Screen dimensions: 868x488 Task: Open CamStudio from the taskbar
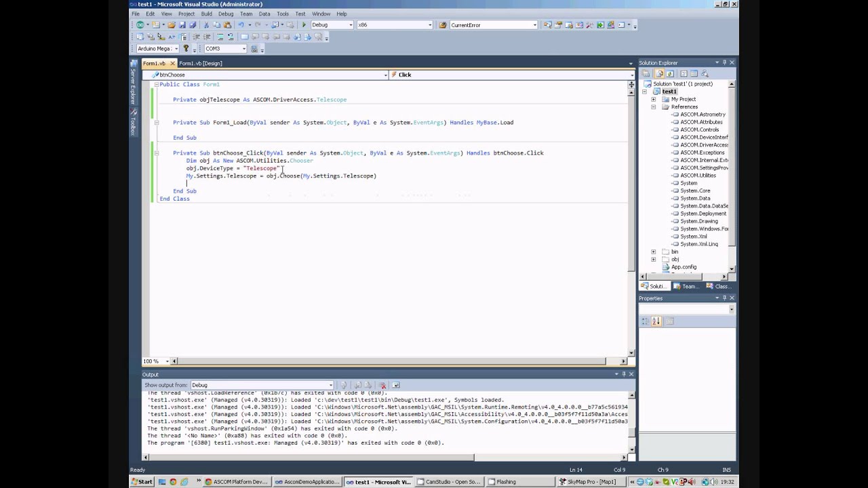click(448, 482)
